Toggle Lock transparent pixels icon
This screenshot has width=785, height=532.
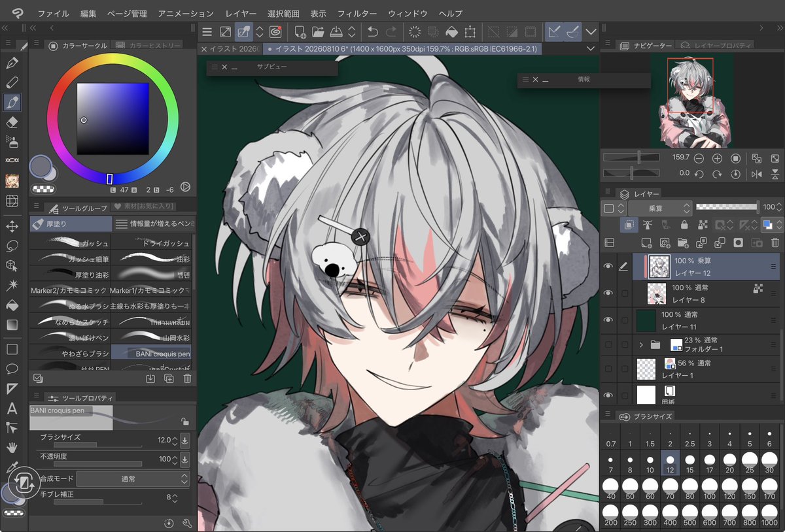point(703,225)
